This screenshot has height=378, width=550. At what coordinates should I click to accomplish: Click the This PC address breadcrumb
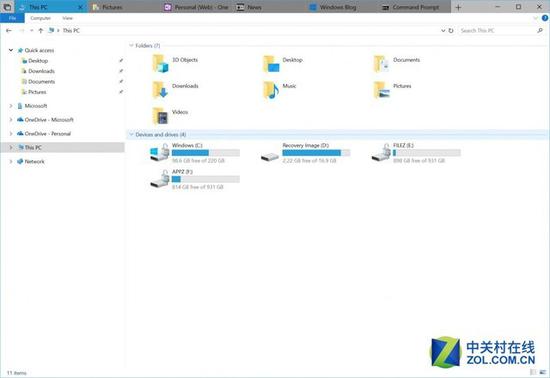[x=71, y=31]
